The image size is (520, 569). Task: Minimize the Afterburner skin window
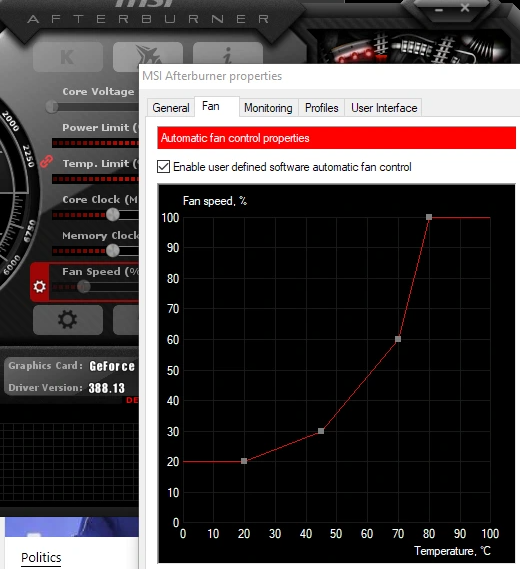(x=439, y=10)
